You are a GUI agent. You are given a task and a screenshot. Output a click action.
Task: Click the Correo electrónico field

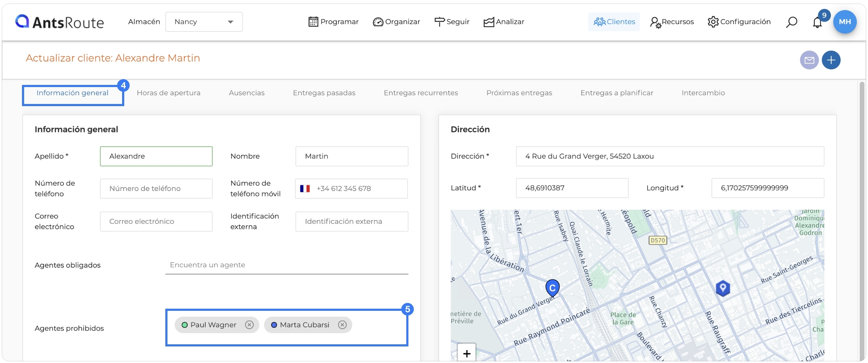[156, 221]
